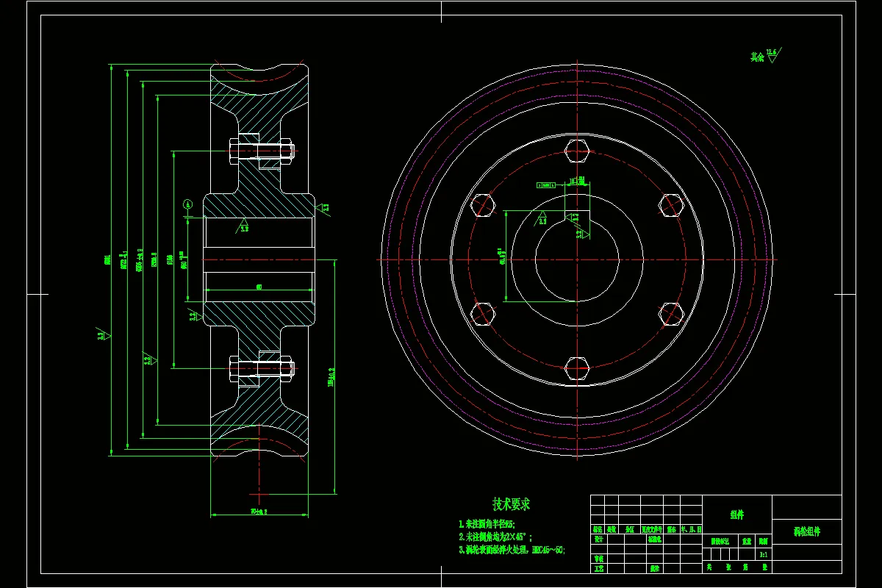Viewport: 882px width, 588px height.
Task: Click the 其余 surface roughness note
Action: pyautogui.click(x=765, y=56)
